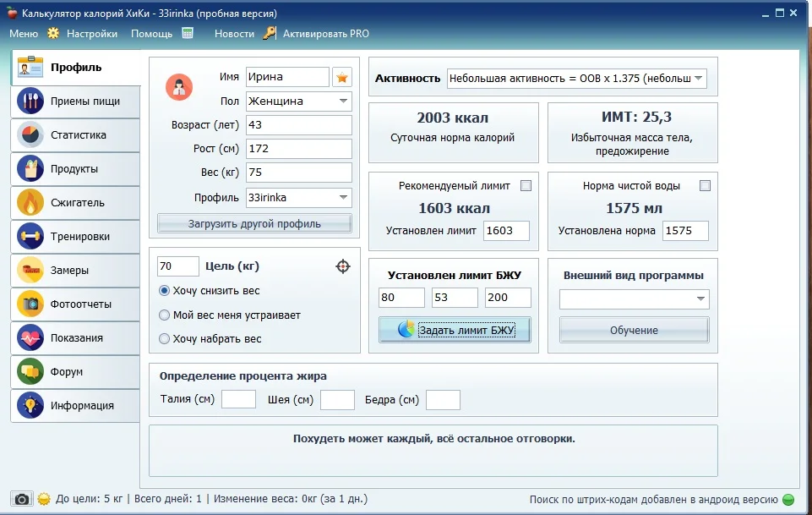Click the Замеры measuring tape icon
Viewport: 812px width, 515px height.
pos(30,270)
